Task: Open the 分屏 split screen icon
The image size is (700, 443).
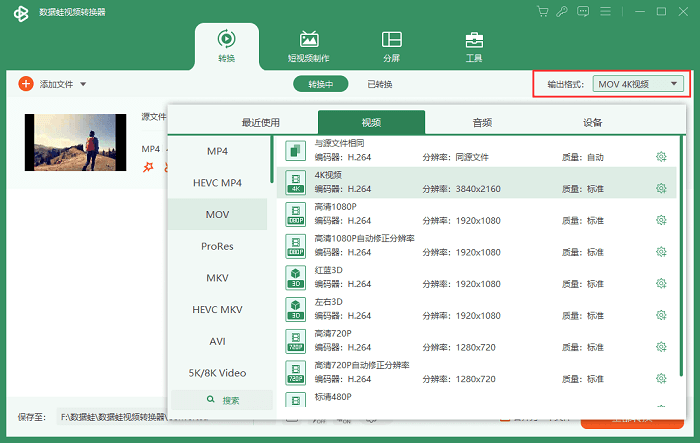Action: 391,40
